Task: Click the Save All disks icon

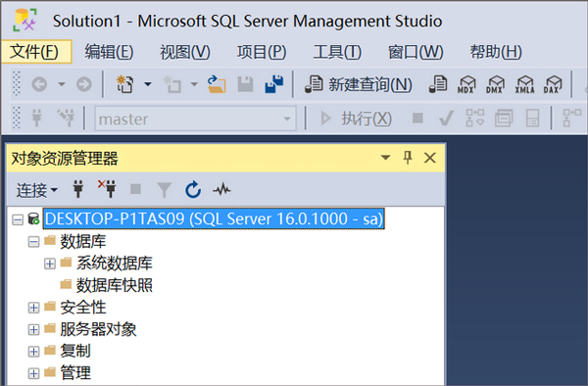Action: 274,84
